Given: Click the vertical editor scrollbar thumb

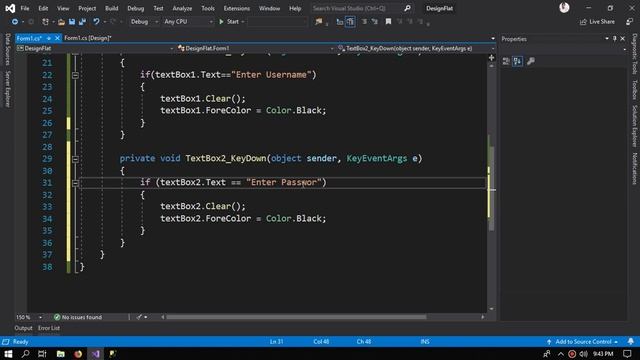Looking at the screenshot, I should point(491,188).
